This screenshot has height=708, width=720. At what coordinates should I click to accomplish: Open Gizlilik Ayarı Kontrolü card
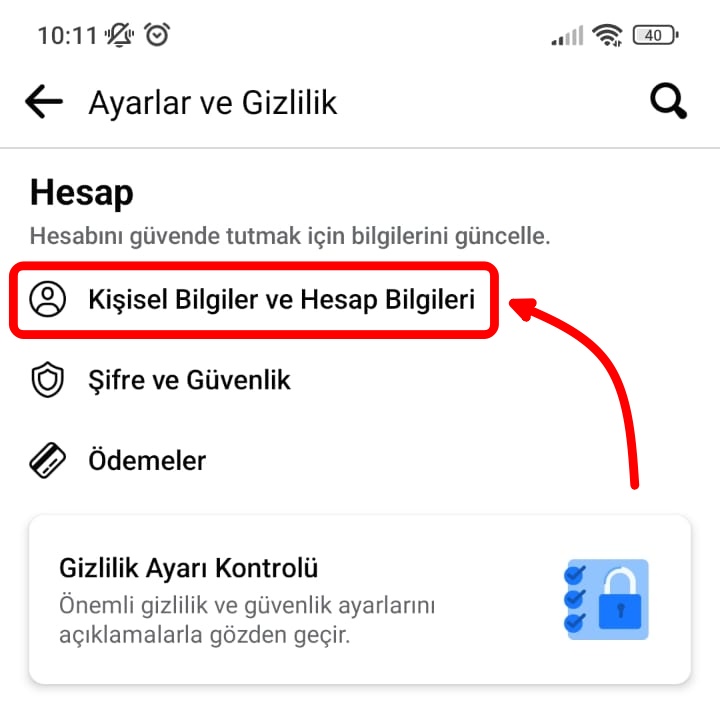[x=360, y=600]
